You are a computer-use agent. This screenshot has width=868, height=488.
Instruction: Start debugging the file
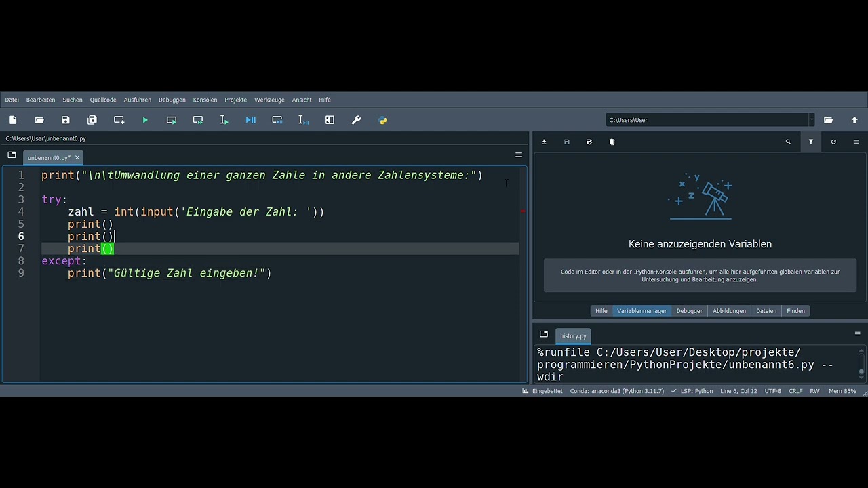pos(251,120)
